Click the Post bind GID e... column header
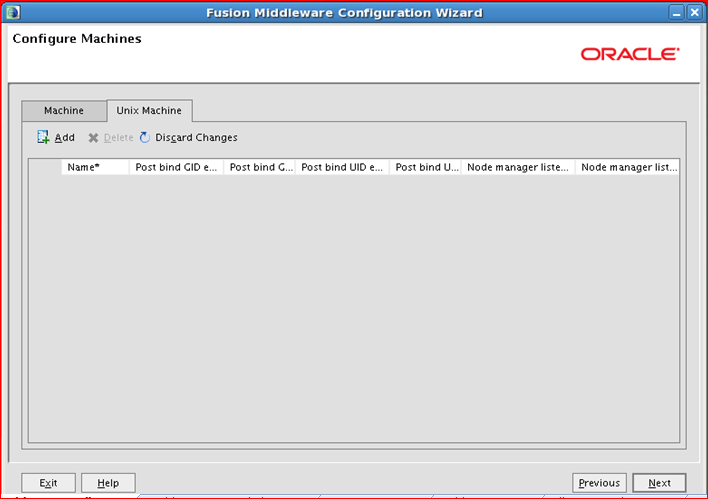The width and height of the screenshot is (708, 499). (x=177, y=167)
